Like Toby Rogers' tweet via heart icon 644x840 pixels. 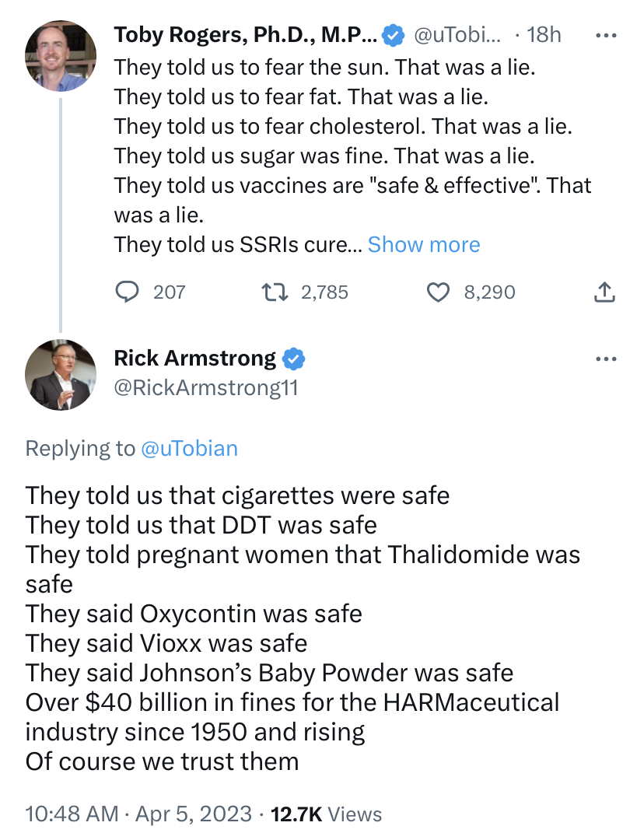tap(439, 292)
